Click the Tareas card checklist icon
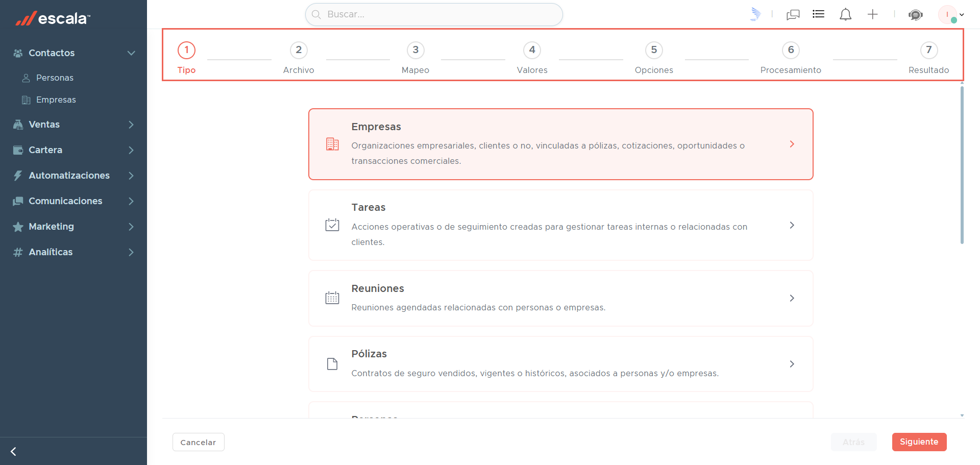The width and height of the screenshot is (980, 465). 332,225
